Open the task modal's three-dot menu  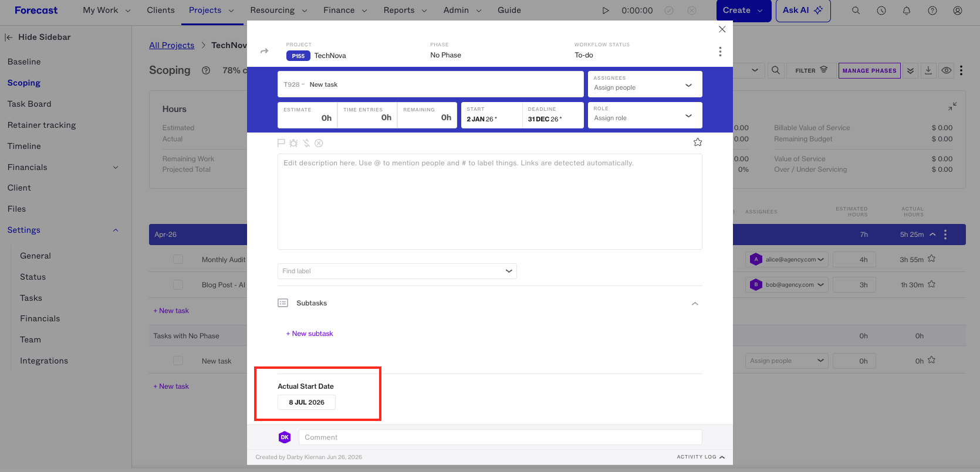coord(720,52)
